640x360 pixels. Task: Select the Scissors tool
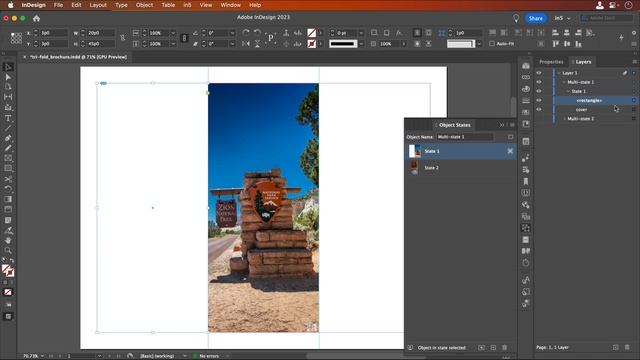(8, 179)
